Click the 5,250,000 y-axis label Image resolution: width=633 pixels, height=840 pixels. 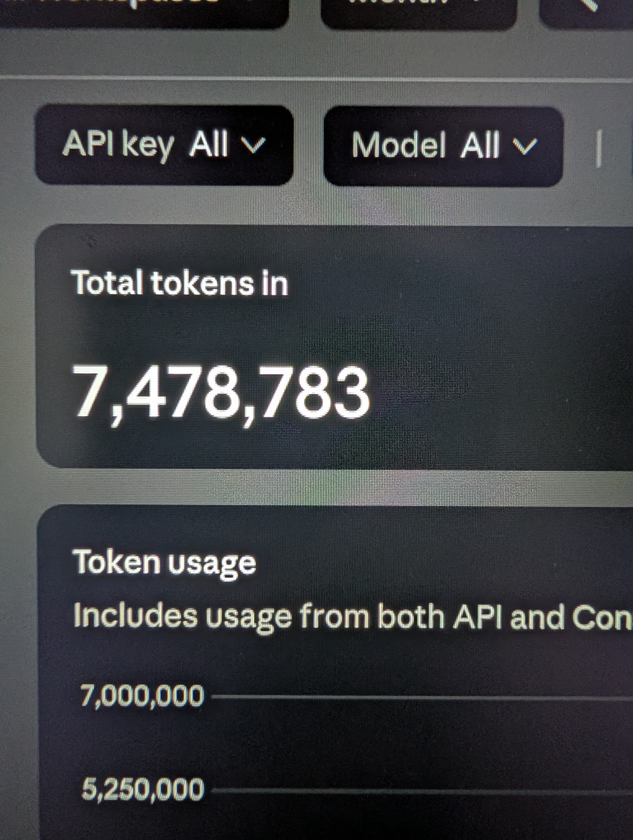[x=142, y=789]
